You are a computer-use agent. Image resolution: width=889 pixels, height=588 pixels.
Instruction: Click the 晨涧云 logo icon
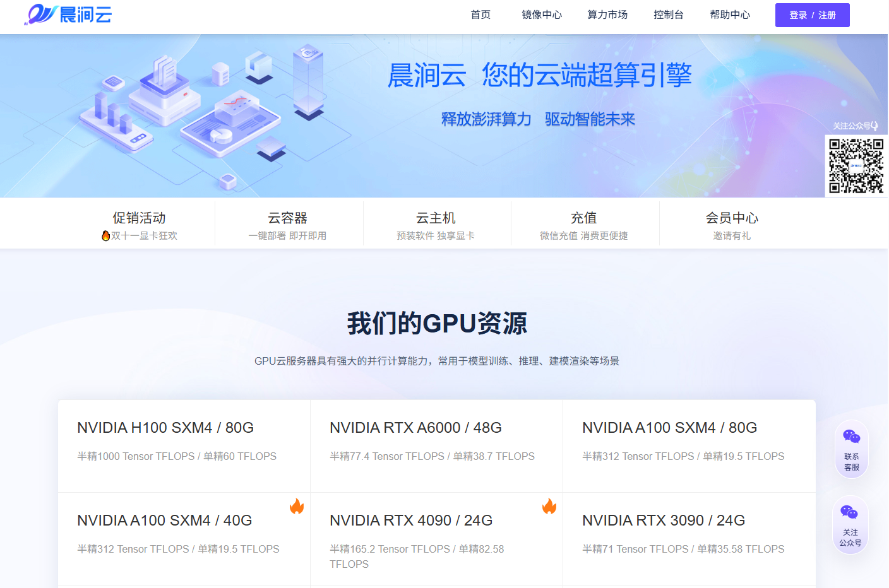click(42, 14)
